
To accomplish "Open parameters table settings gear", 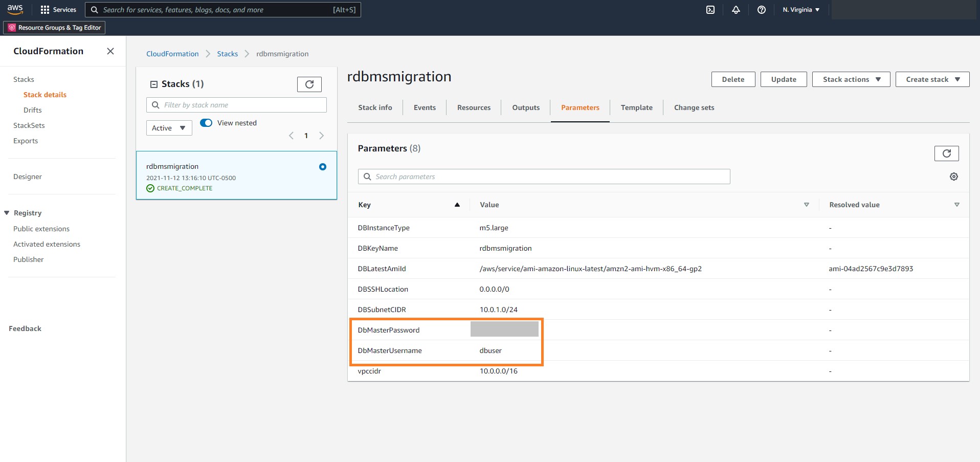I will [x=954, y=177].
